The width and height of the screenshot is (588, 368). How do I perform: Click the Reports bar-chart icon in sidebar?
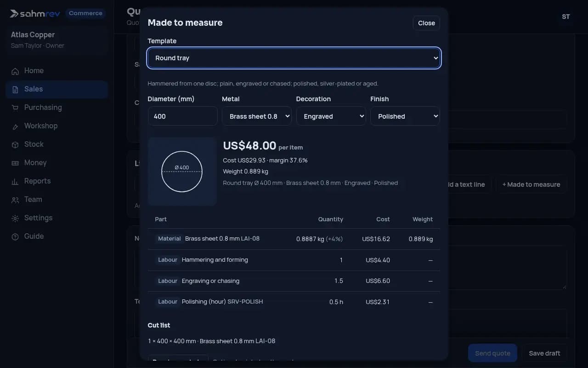15,181
